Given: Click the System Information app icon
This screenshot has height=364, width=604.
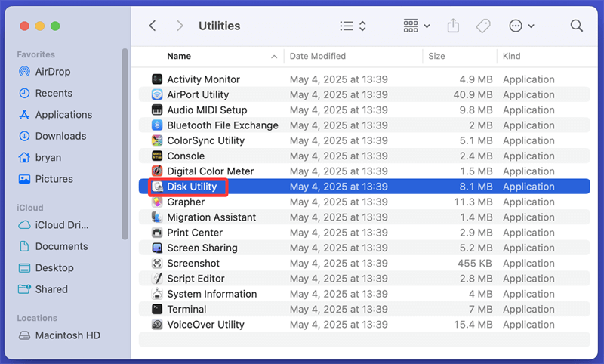Looking at the screenshot, I should pos(157,294).
